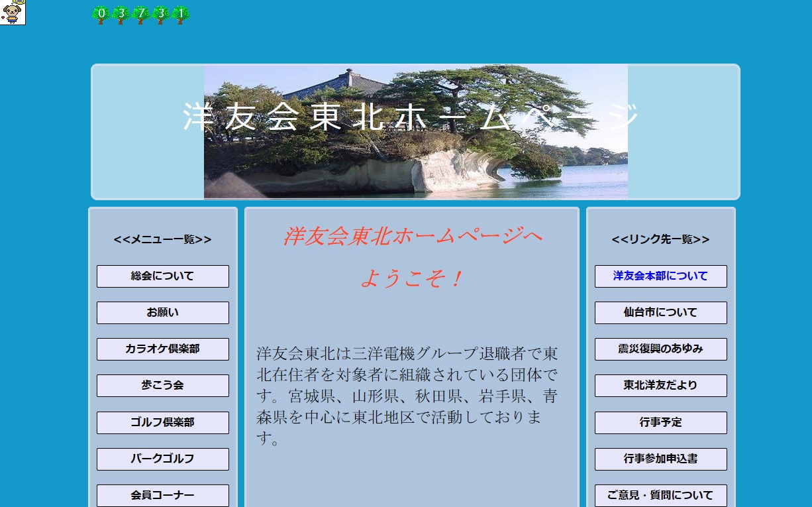Open the 会員コーナー button

[163, 496]
